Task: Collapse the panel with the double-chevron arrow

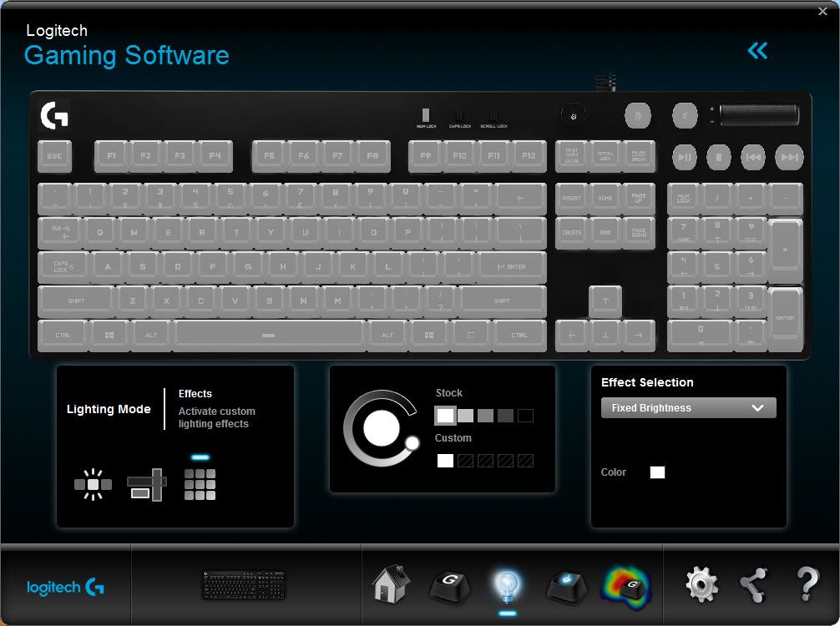Action: click(757, 50)
